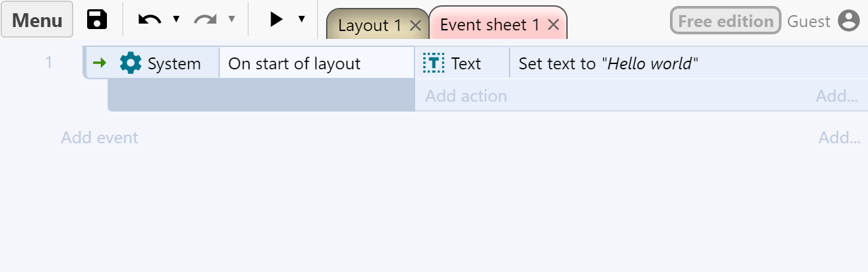Screen dimensions: 868x272
Task: Open the Guest account profile icon
Action: (848, 21)
